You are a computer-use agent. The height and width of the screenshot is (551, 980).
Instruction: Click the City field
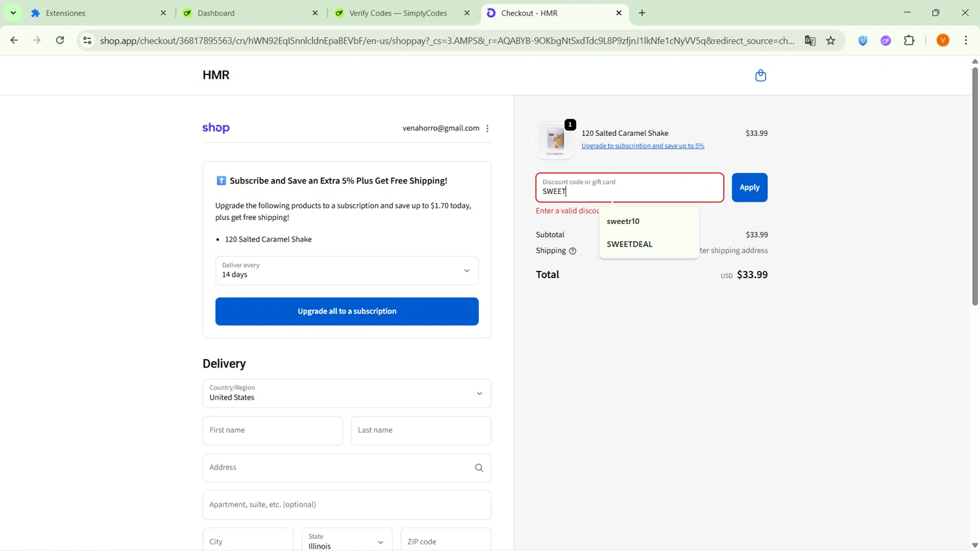pos(248,541)
